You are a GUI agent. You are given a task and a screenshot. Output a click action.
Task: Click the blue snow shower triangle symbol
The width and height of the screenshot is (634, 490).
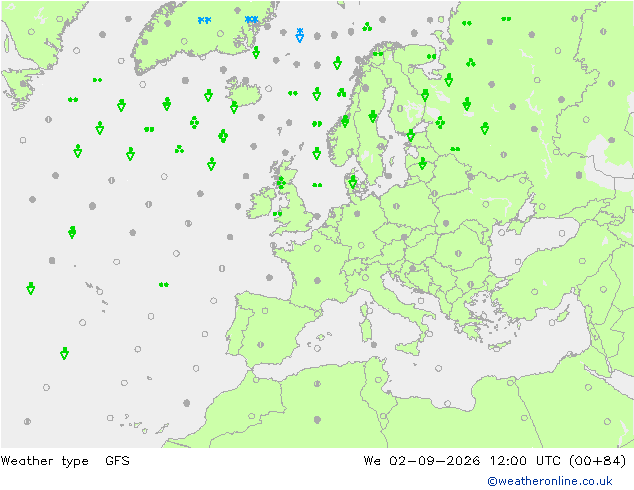coord(300,36)
